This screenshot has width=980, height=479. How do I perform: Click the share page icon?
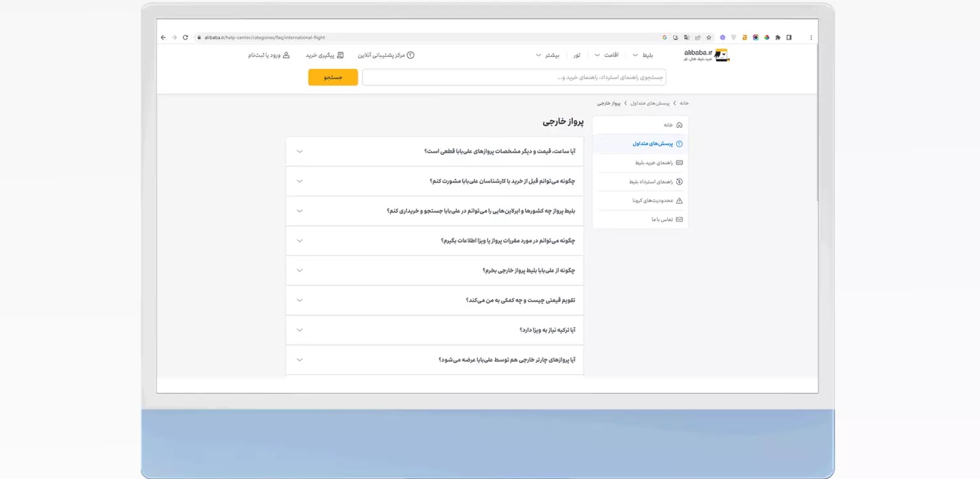click(x=698, y=38)
